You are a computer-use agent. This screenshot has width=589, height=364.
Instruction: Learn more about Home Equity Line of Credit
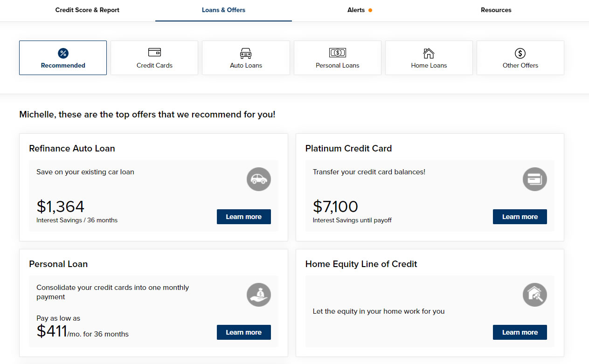tap(520, 332)
